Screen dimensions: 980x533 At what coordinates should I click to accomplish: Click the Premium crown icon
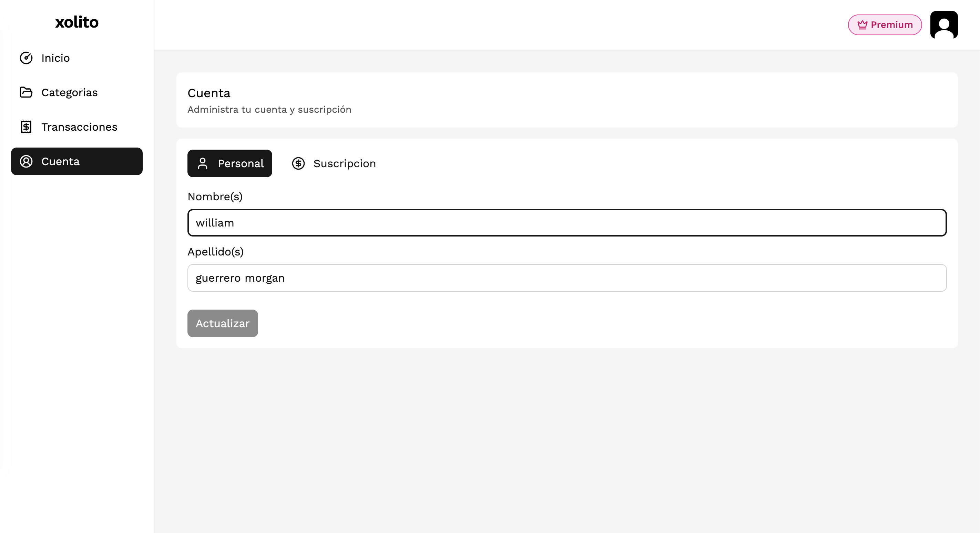862,25
